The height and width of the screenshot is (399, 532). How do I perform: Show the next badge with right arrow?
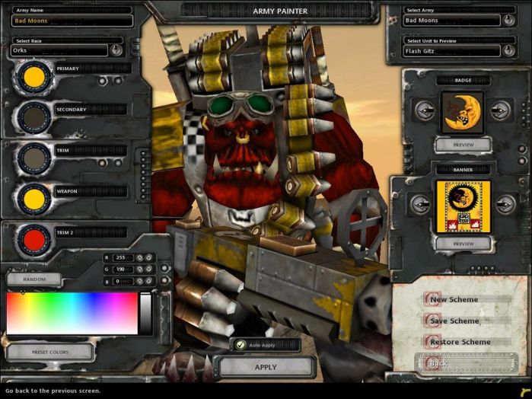click(x=501, y=110)
